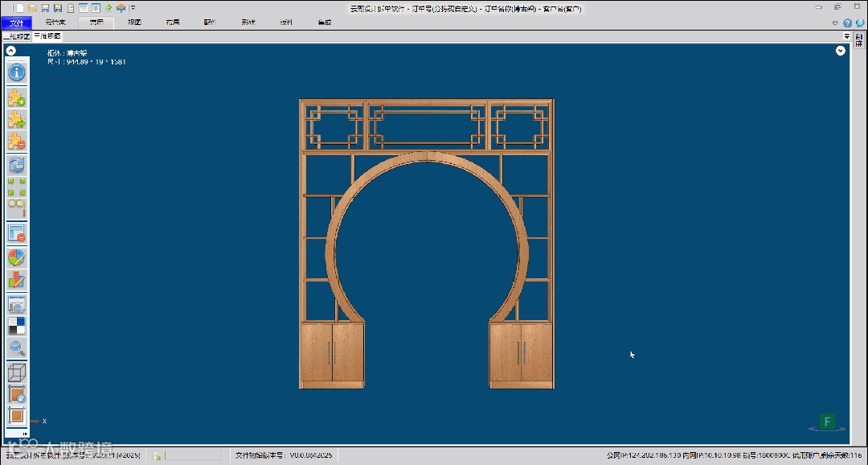
Task: Click the round chevron at viewport top-right
Action: click(x=841, y=51)
